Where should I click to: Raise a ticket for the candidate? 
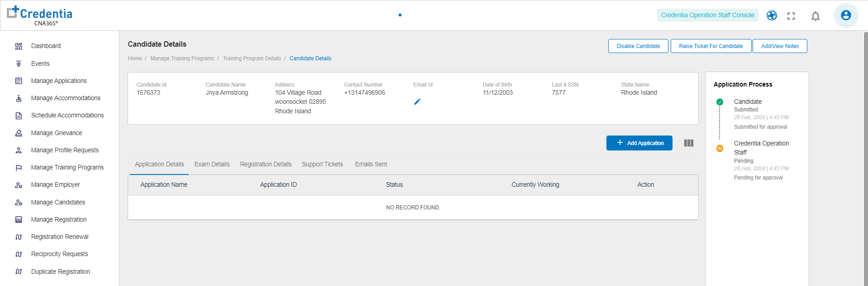pos(711,46)
